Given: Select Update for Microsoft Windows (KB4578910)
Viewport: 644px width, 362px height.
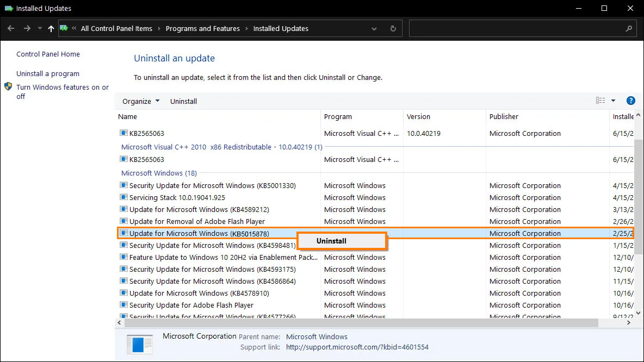Looking at the screenshot, I should coord(375,293).
